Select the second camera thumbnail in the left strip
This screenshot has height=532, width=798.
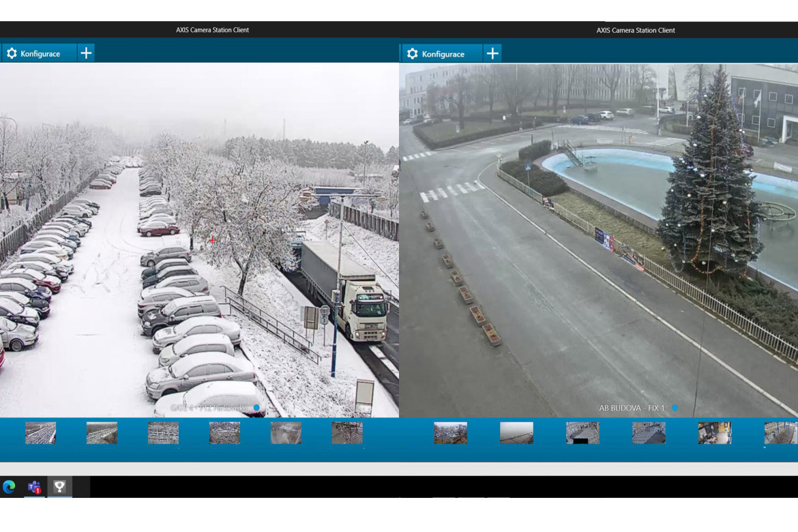click(x=102, y=433)
